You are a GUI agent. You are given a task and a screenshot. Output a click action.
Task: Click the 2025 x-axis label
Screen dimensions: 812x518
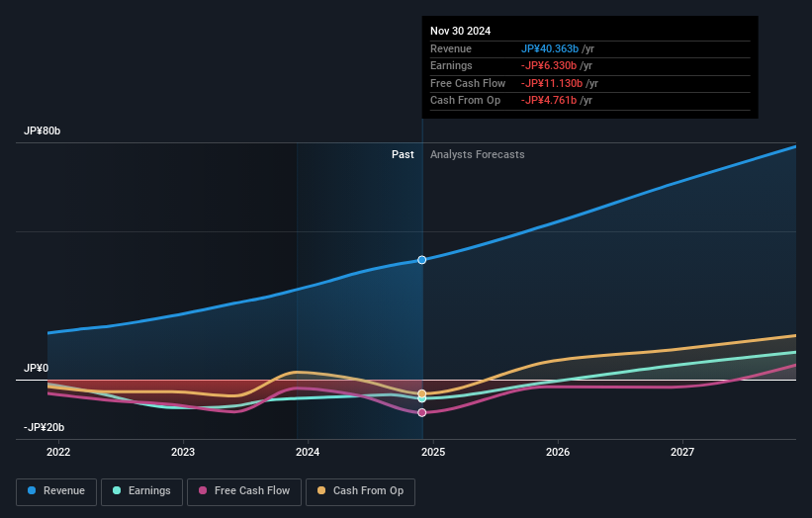point(433,453)
